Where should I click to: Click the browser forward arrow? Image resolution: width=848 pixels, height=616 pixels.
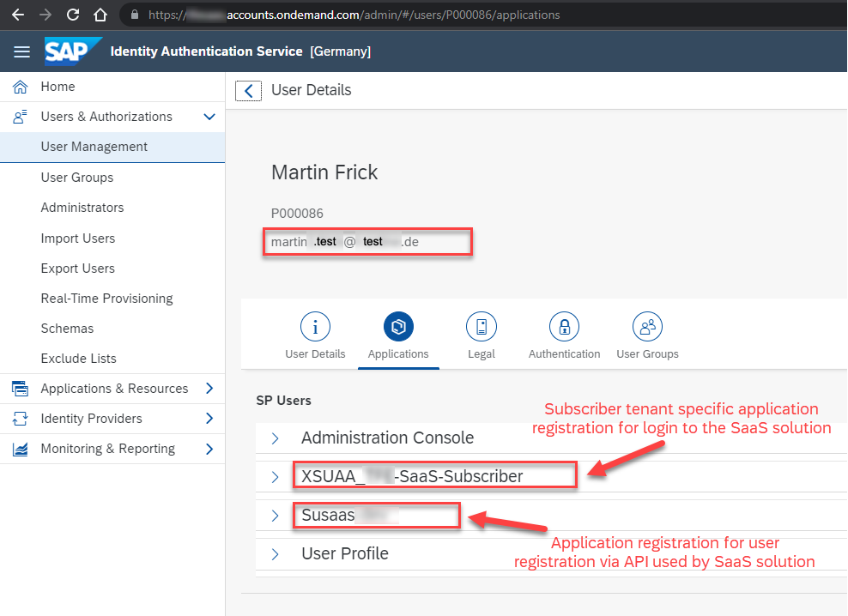point(45,15)
